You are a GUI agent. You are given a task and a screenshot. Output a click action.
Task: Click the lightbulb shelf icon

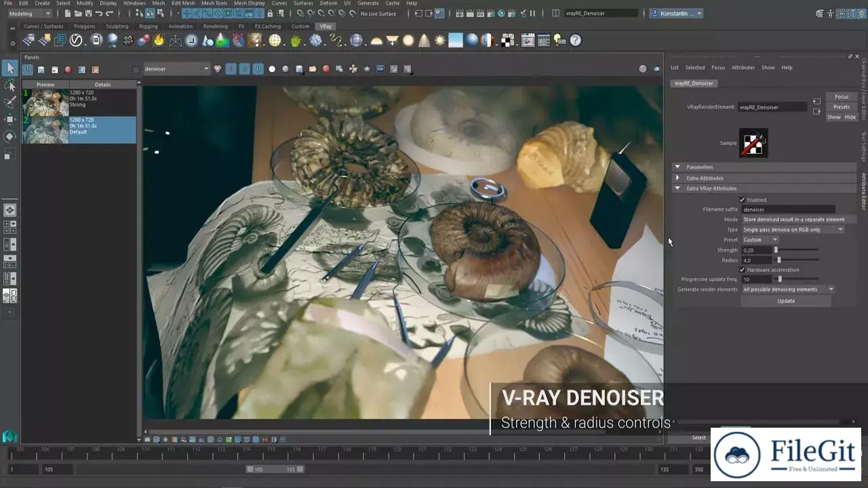560,40
